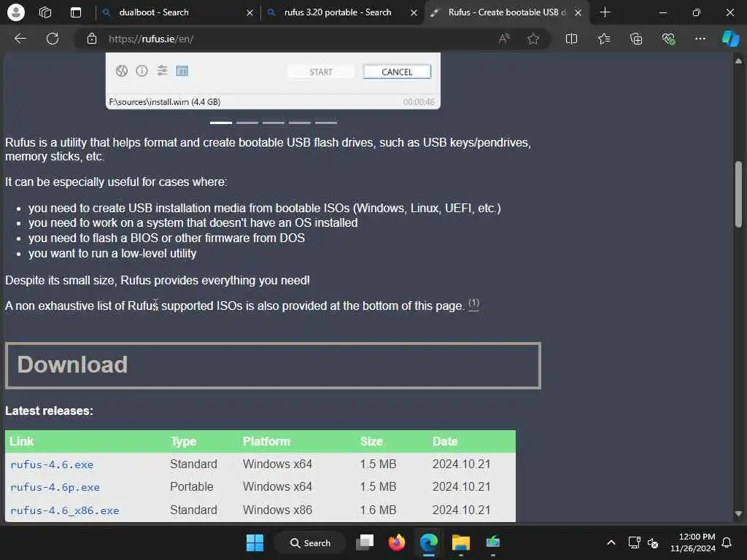The width and height of the screenshot is (747, 560).
Task: Click the page scrollbar down arrow
Action: pos(738,513)
